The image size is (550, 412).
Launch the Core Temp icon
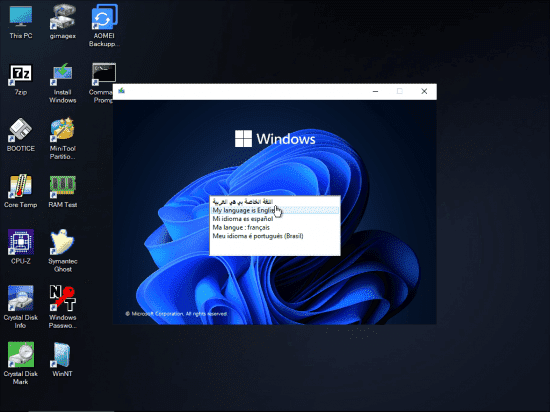[x=21, y=191]
